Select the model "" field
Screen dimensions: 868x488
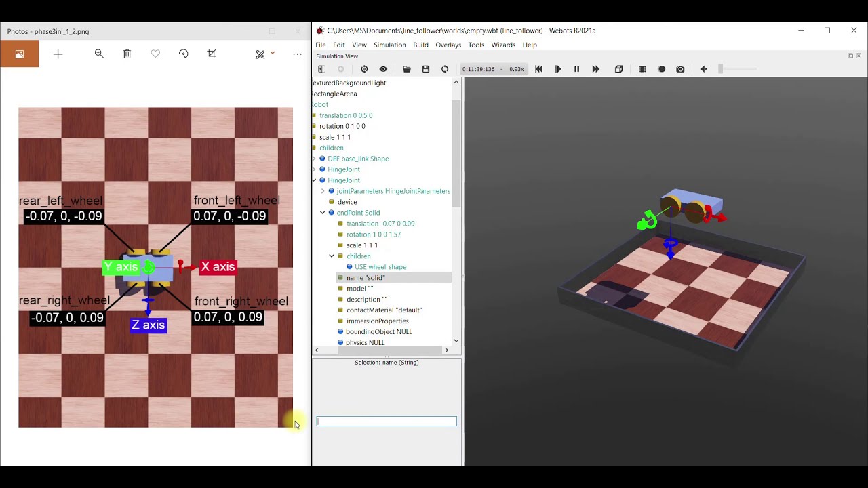pyautogui.click(x=359, y=289)
